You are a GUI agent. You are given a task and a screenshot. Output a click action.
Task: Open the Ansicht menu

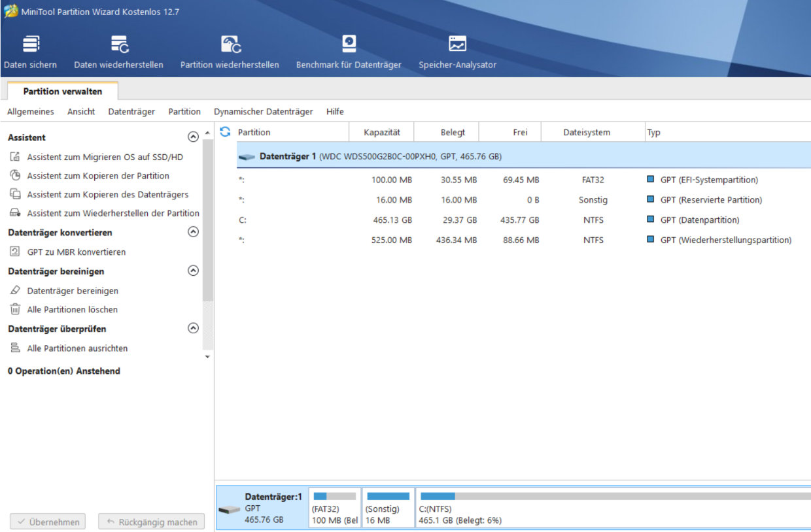pyautogui.click(x=81, y=112)
